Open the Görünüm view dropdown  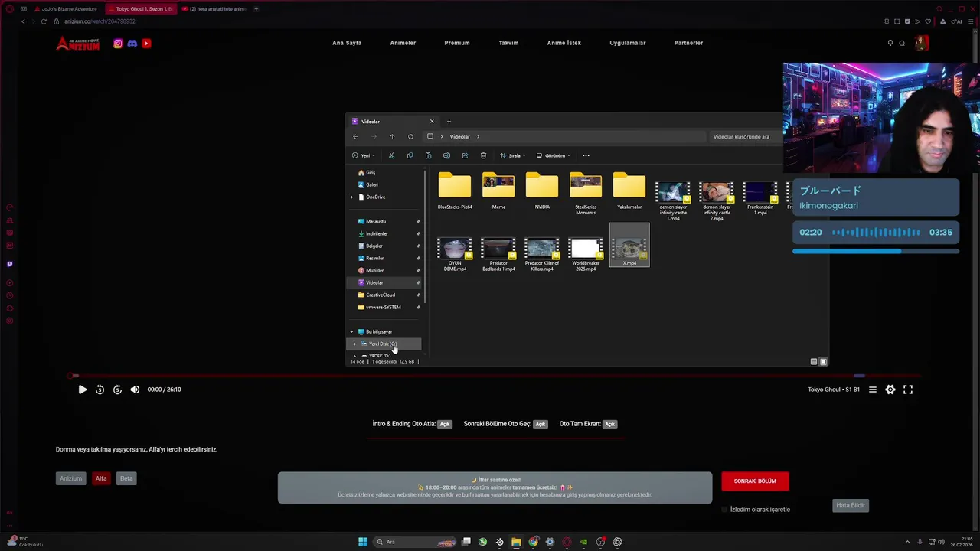pyautogui.click(x=554, y=155)
